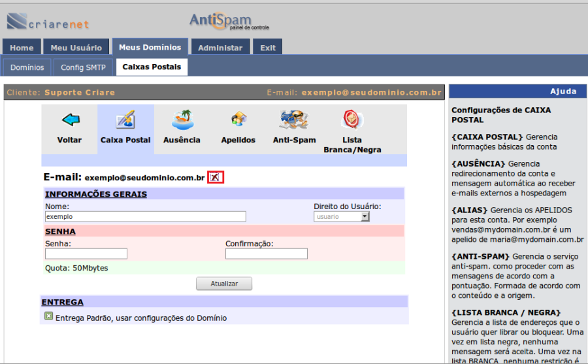Click the {CAIXA POSTAL} help entry
The image size is (588, 364).
point(487,137)
